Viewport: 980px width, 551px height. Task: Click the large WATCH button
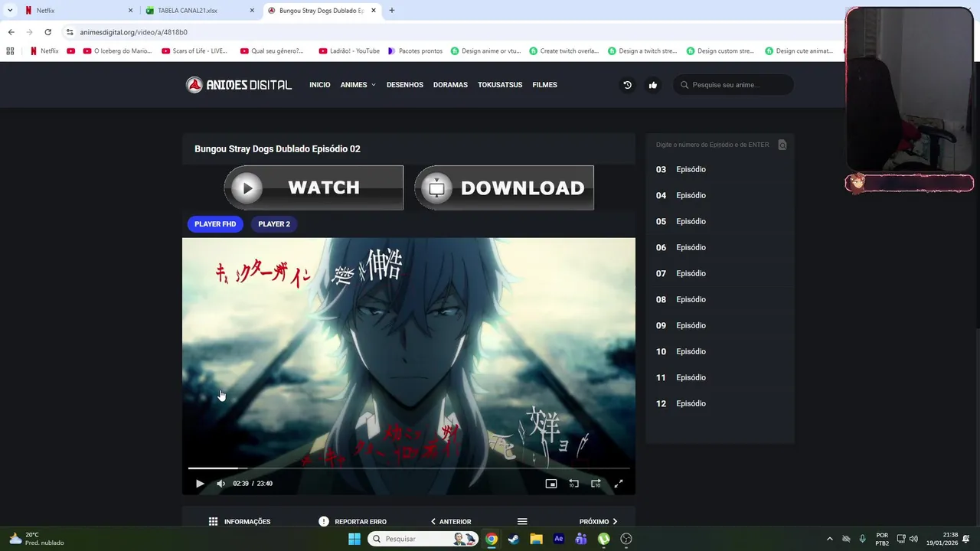(x=314, y=187)
